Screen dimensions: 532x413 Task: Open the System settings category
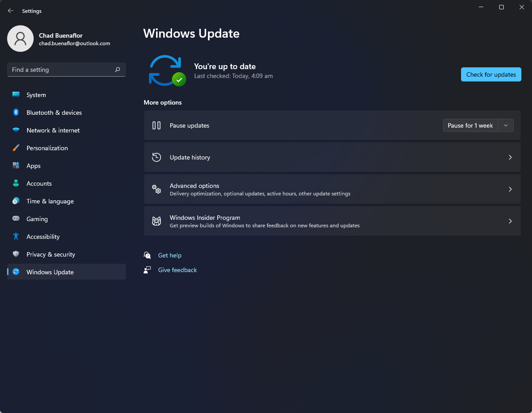coord(66,95)
